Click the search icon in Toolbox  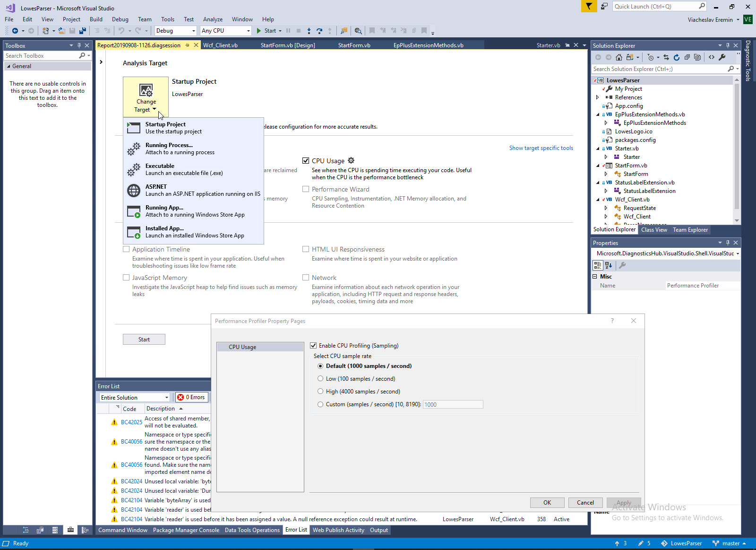point(82,56)
